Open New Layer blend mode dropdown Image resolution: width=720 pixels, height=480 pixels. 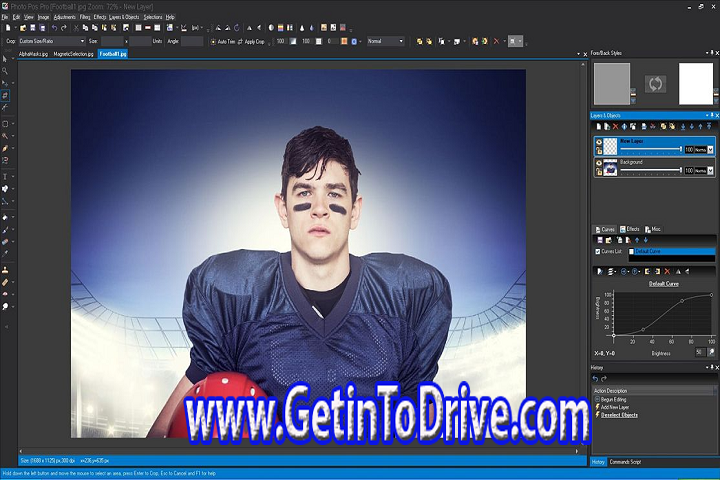(710, 150)
